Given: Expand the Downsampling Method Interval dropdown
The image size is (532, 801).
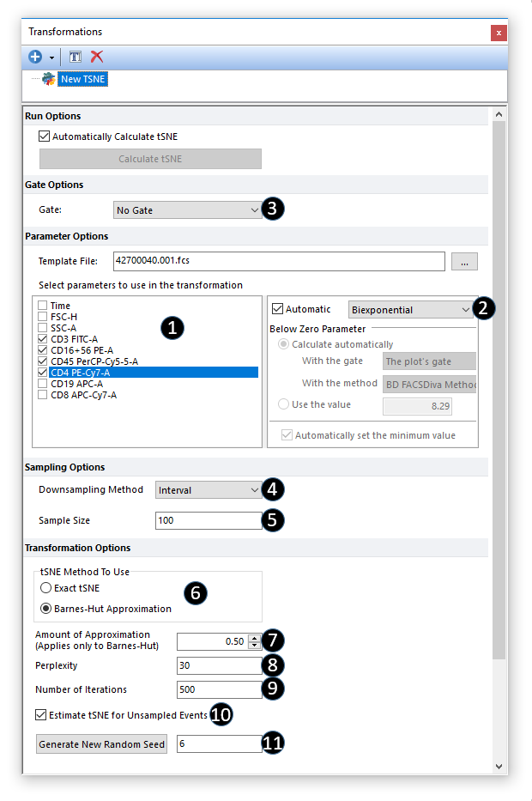Looking at the screenshot, I should [x=209, y=490].
